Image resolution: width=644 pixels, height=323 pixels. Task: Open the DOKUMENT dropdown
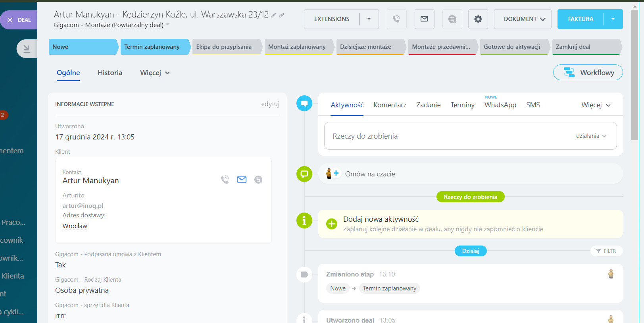click(523, 19)
